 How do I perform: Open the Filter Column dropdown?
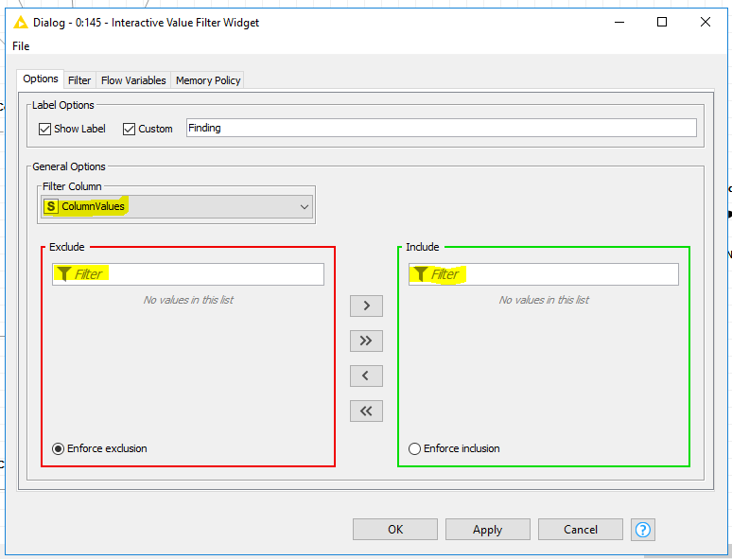click(177, 206)
